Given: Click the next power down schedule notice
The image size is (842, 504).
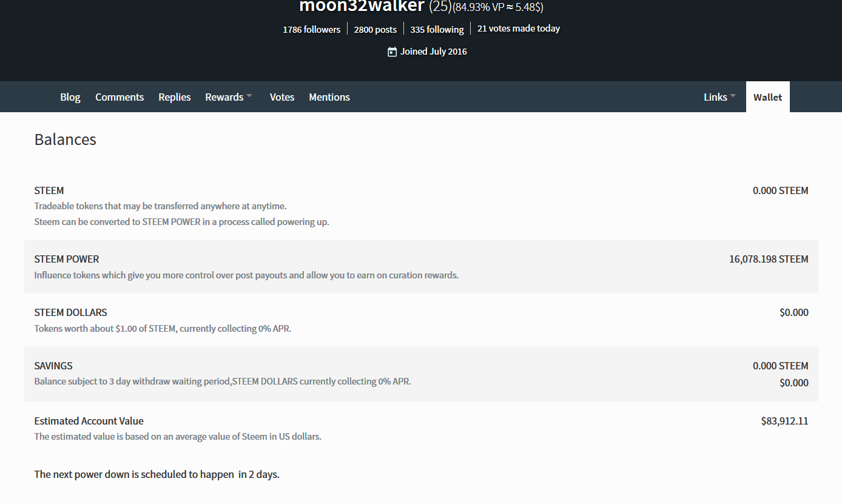Looking at the screenshot, I should tap(157, 474).
